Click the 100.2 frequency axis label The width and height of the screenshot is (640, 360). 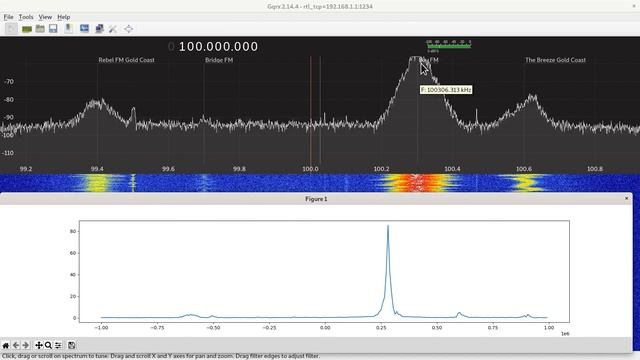coord(381,169)
